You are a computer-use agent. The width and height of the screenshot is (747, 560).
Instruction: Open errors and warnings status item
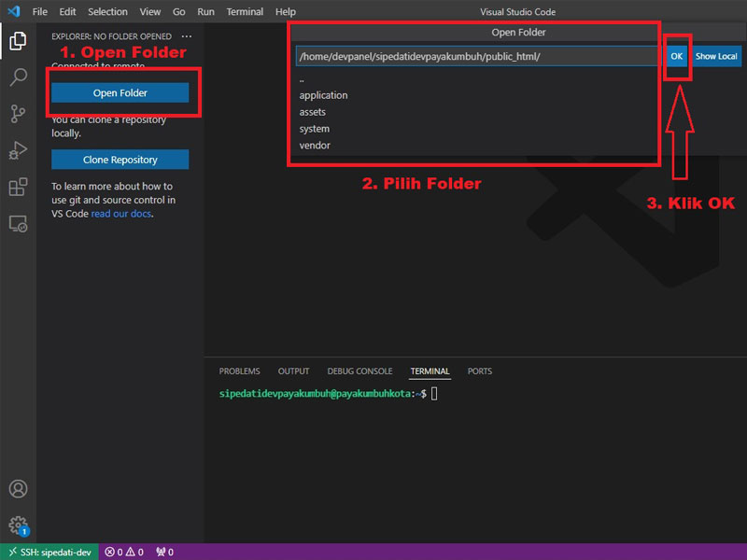tap(124, 552)
